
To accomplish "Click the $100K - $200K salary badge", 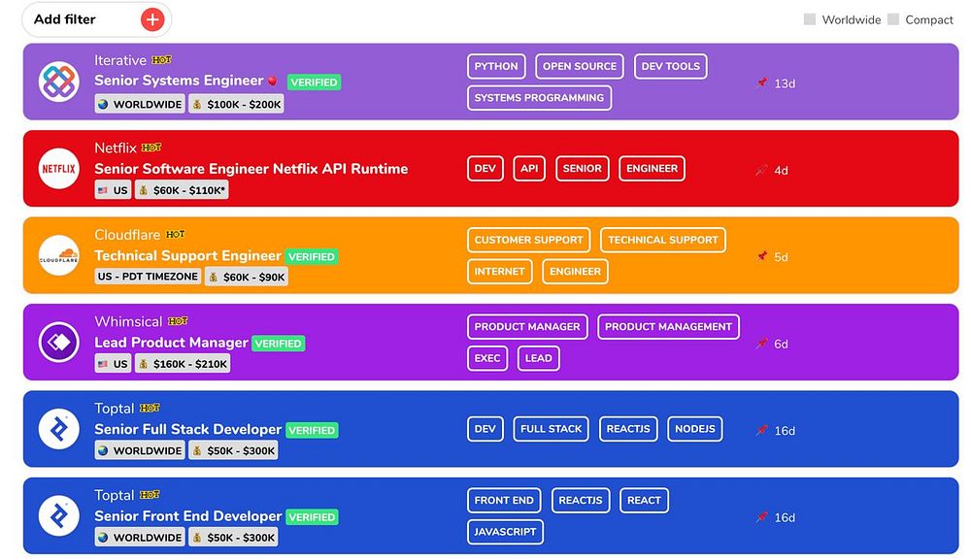I will coord(237,104).
